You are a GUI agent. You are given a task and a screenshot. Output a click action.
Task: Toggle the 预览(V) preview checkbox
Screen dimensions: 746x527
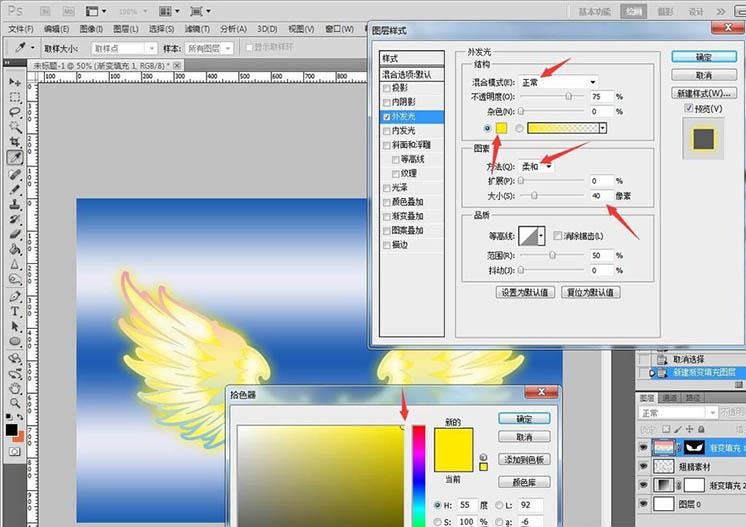tap(688, 108)
